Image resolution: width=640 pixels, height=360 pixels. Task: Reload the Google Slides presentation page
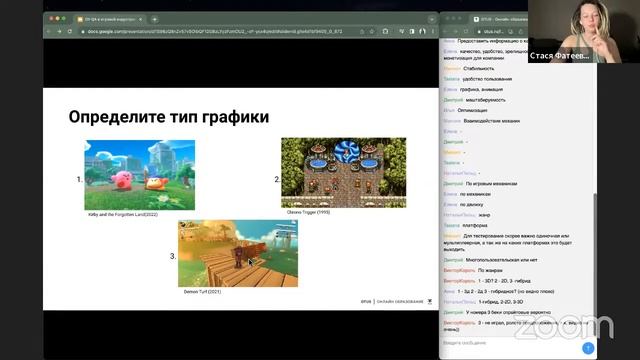[x=70, y=31]
